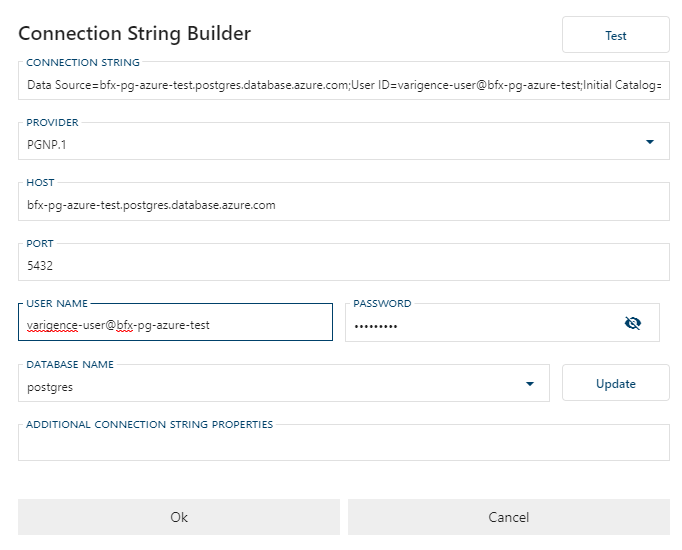Image resolution: width=682 pixels, height=550 pixels.
Task: Click Additional Connection String Properties field
Action: pyautogui.click(x=344, y=443)
